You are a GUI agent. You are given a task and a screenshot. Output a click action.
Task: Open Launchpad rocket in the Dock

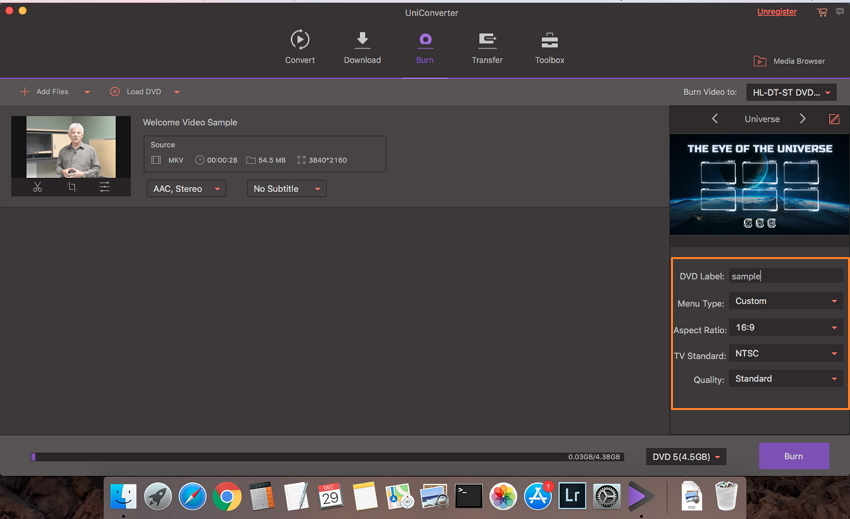[158, 496]
